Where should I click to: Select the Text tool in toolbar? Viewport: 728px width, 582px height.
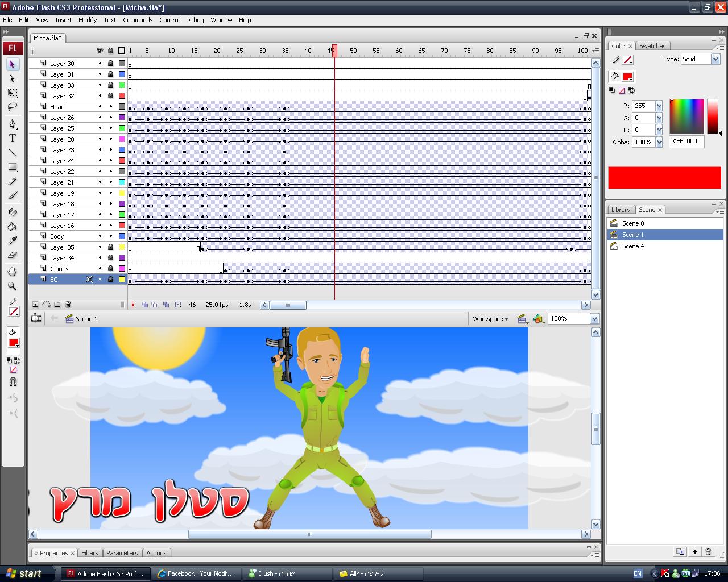tap(12, 138)
